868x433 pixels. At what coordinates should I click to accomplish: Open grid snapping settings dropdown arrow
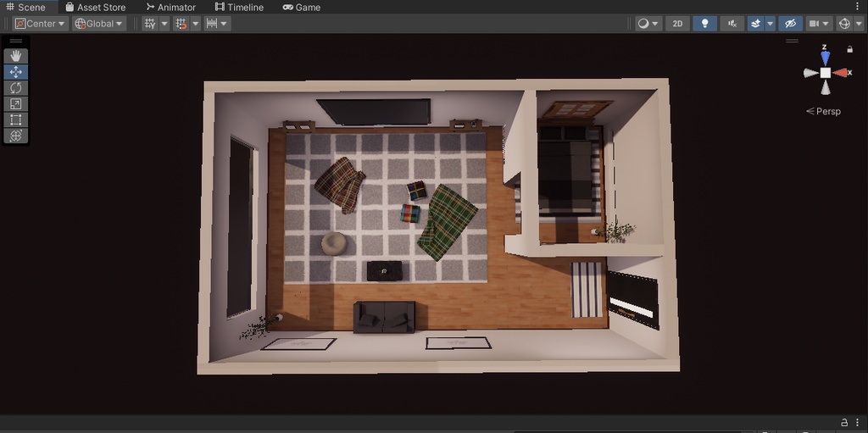[196, 24]
